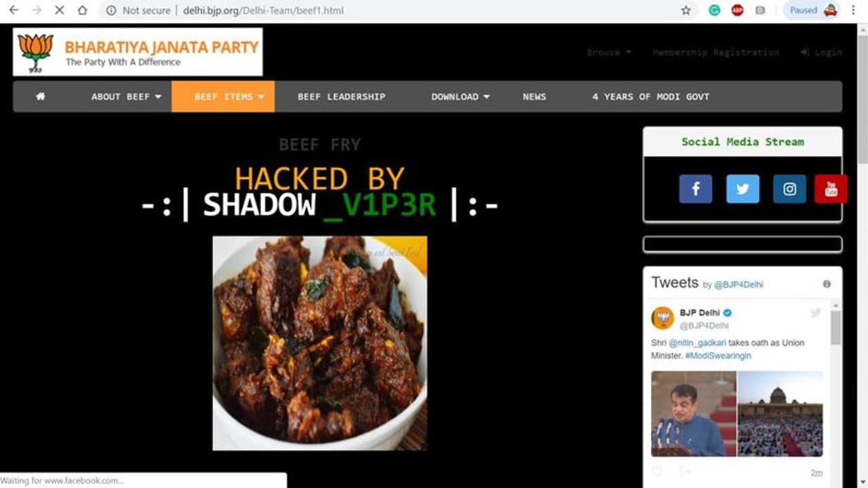Viewport: 868px width, 488px height.
Task: Click the home icon in navigation bar
Action: [x=41, y=96]
